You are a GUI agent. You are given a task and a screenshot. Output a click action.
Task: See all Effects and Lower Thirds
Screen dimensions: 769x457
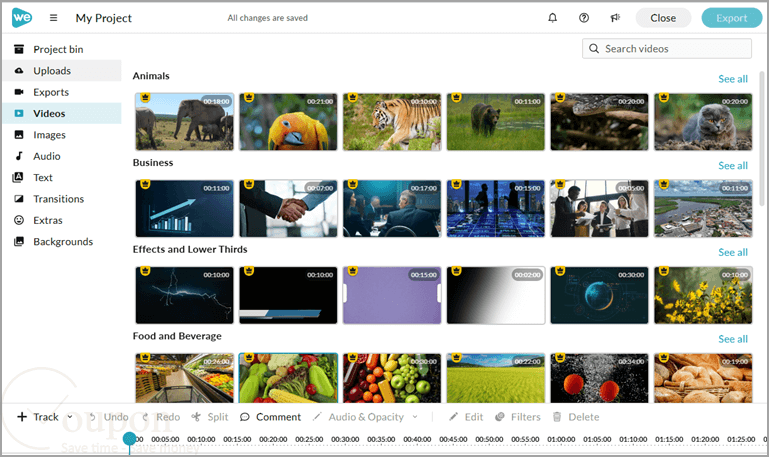(733, 253)
